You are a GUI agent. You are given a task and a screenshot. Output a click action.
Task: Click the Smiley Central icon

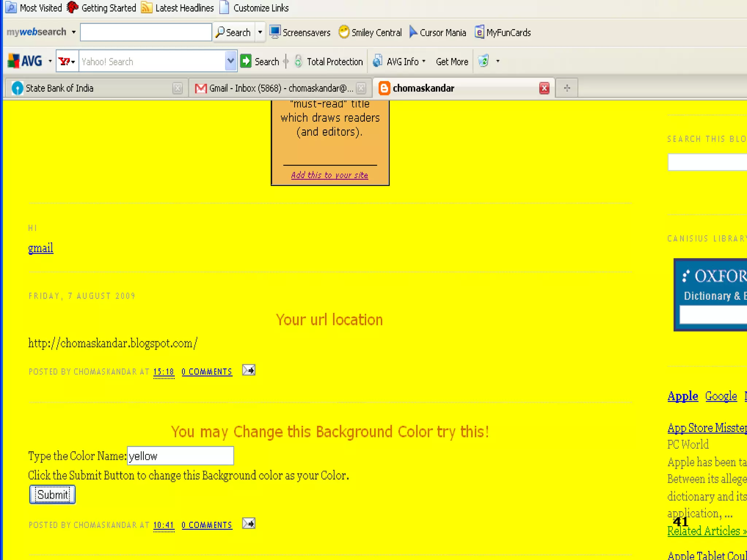[344, 32]
